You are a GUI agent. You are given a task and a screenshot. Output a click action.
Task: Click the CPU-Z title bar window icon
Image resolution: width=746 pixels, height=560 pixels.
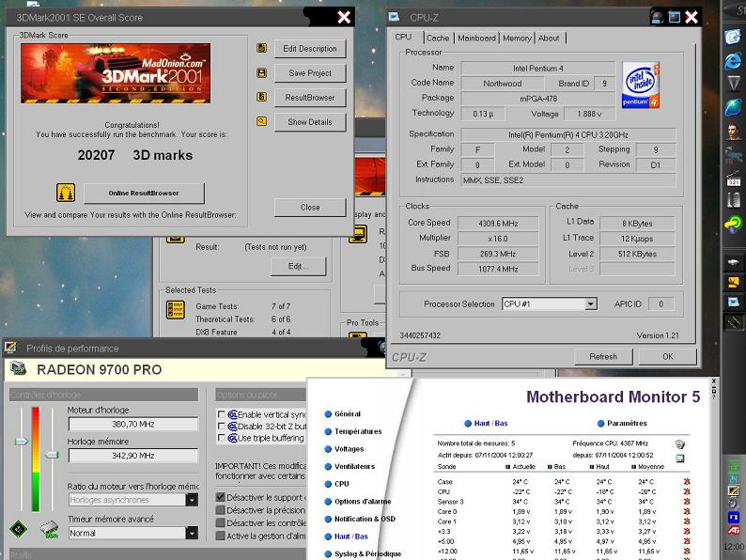394,17
